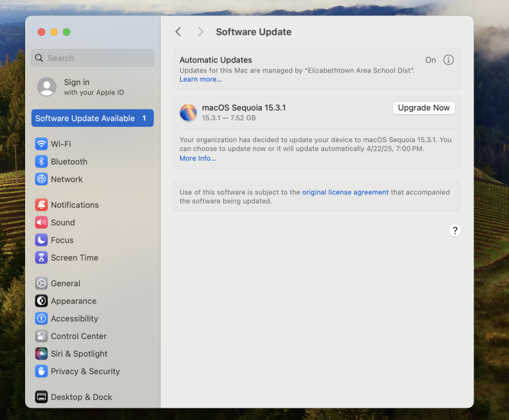Select the Sound speaker icon
The width and height of the screenshot is (509, 420).
pos(41,223)
